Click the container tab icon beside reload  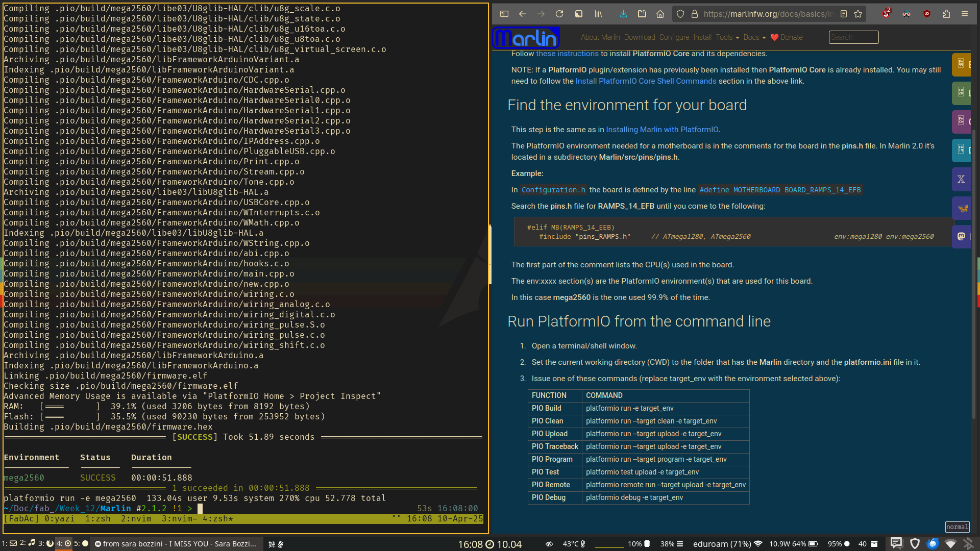point(579,14)
